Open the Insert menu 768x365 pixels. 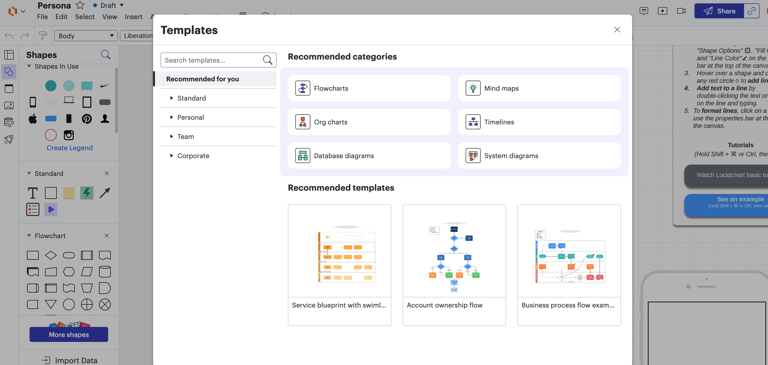point(134,17)
